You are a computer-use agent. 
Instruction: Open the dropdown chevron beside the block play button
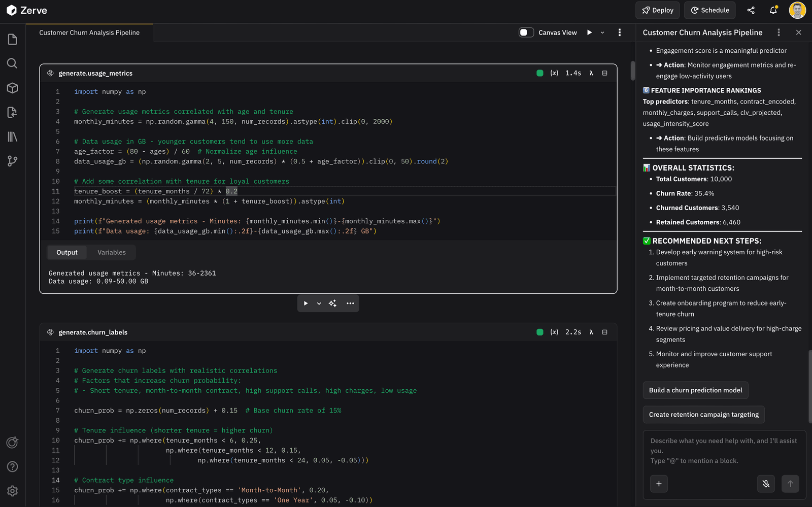(x=319, y=303)
